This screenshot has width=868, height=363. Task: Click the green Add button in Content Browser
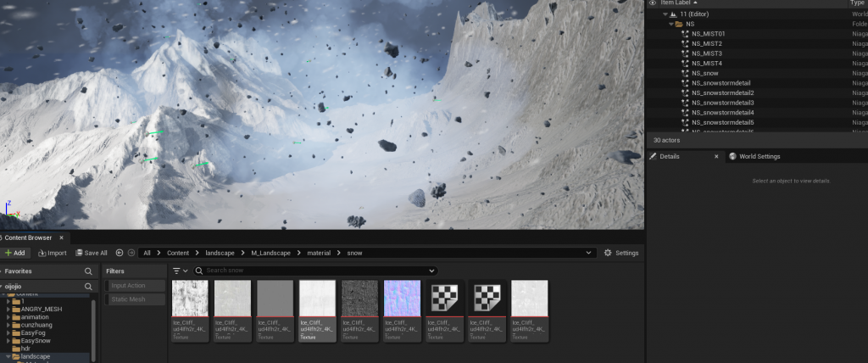14,253
